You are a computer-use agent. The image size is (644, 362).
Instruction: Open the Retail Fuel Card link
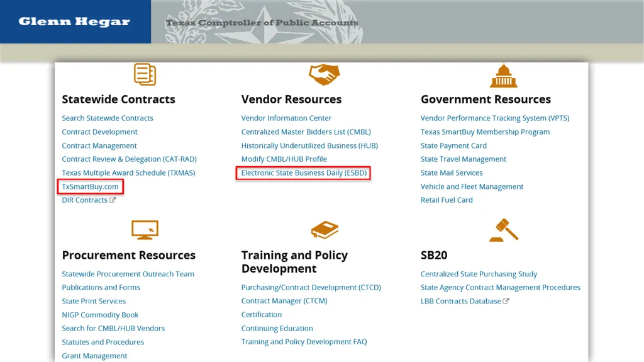click(x=447, y=200)
